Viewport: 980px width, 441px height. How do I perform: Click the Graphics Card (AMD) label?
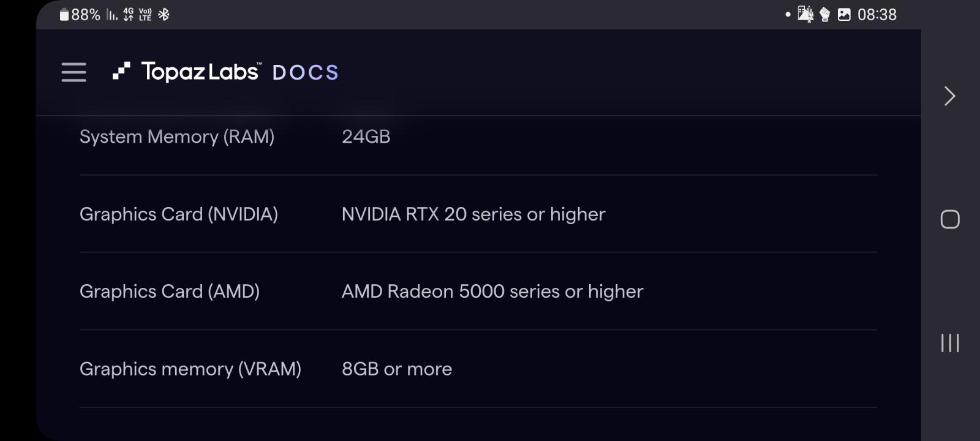click(170, 292)
